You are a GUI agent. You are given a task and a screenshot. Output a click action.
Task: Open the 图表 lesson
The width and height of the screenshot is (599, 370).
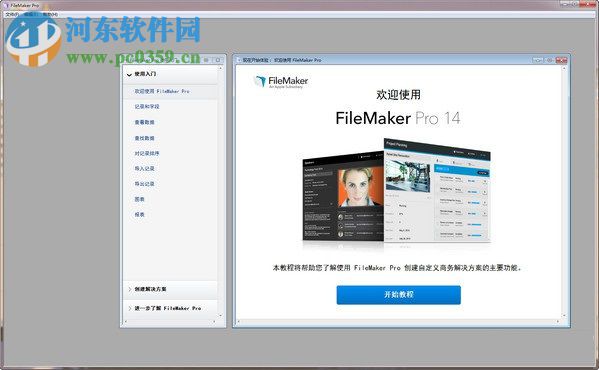(139, 199)
